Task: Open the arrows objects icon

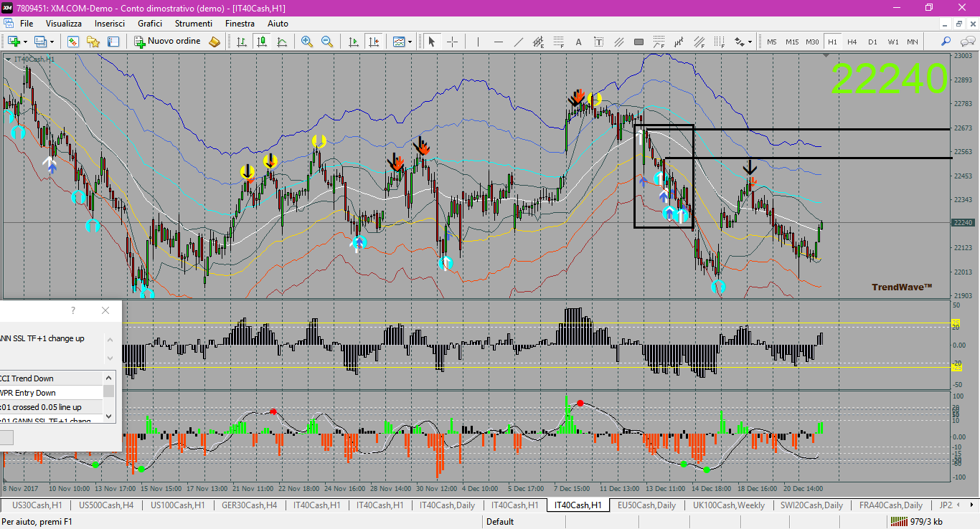Action: [x=739, y=42]
